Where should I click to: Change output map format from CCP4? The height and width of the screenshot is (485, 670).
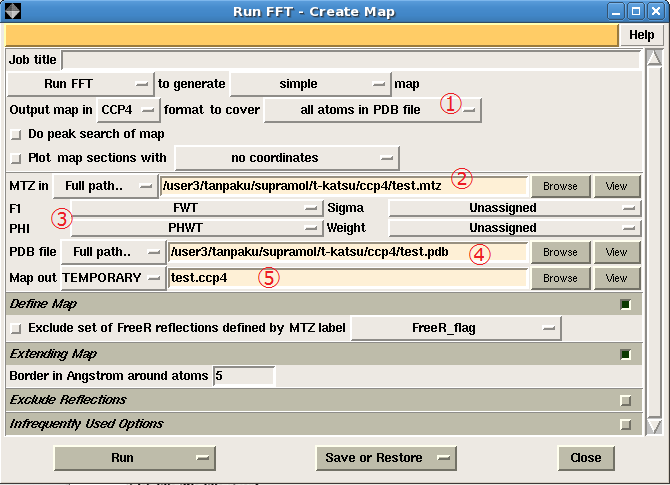click(130, 109)
